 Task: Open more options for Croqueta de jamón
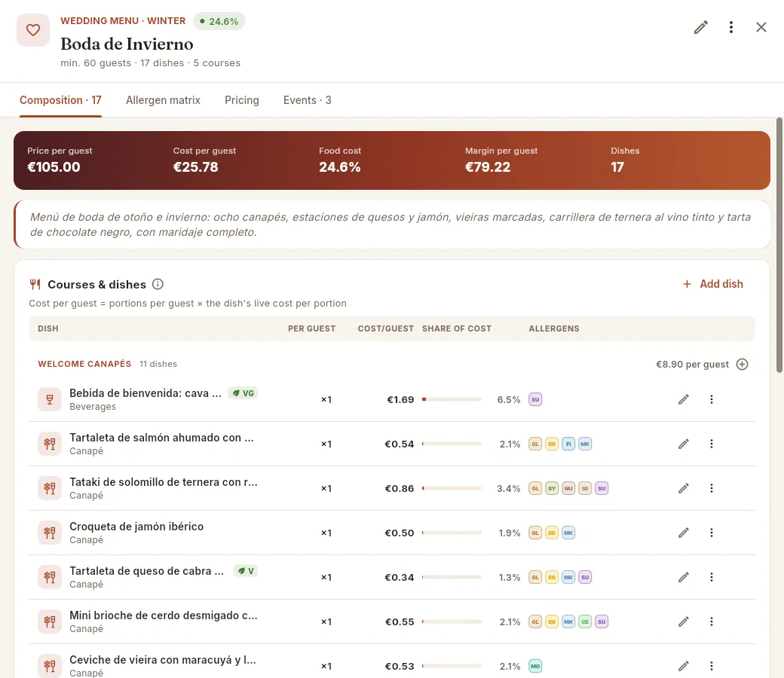712,533
